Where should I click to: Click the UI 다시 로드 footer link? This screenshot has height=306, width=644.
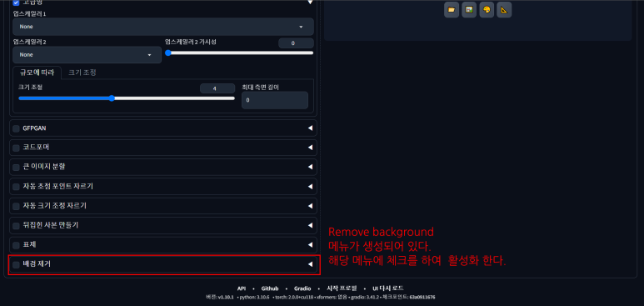pyautogui.click(x=388, y=288)
